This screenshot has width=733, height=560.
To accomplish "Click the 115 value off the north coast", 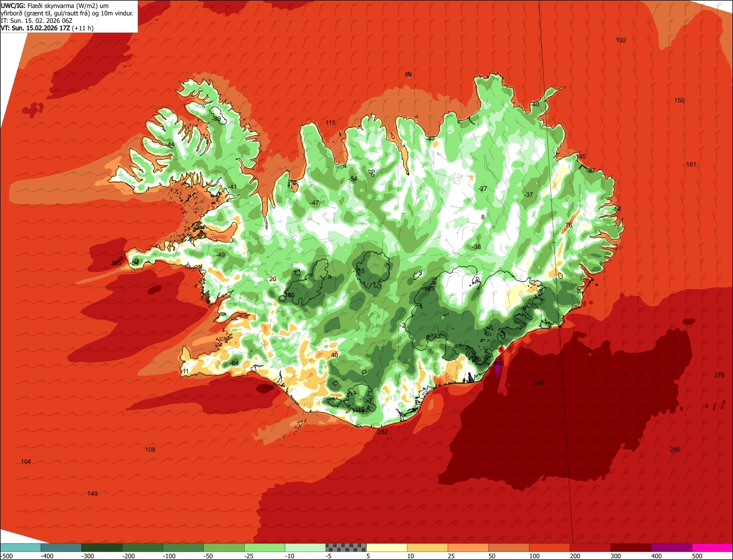I will (x=330, y=123).
